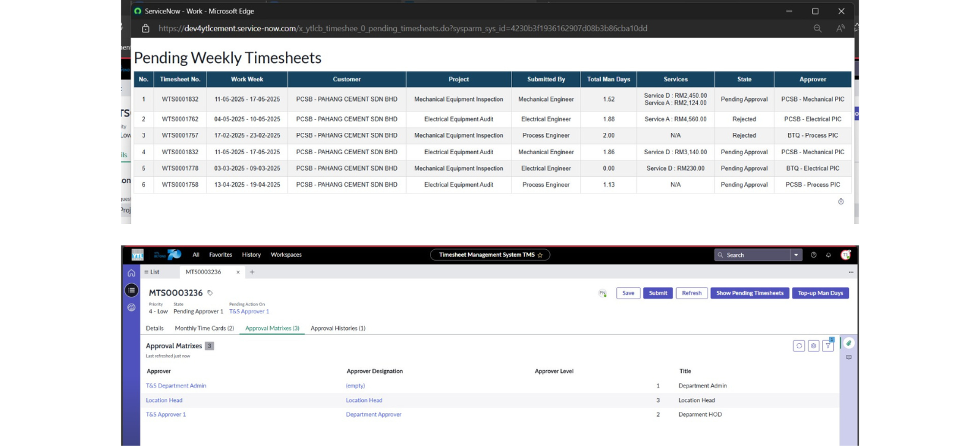The width and height of the screenshot is (980, 448).
Task: Open the more options ellipsis menu
Action: coord(851,272)
